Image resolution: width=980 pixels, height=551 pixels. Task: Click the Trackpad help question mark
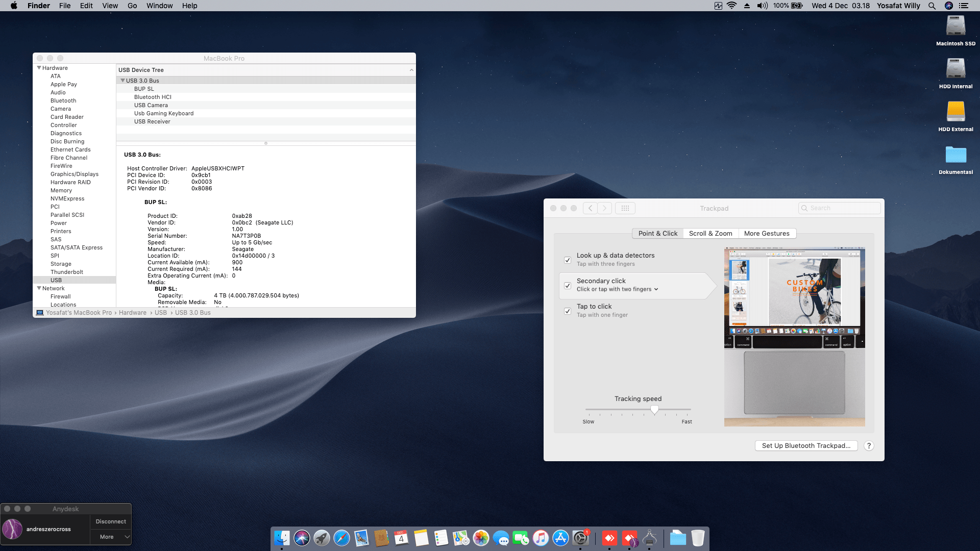pos(869,445)
